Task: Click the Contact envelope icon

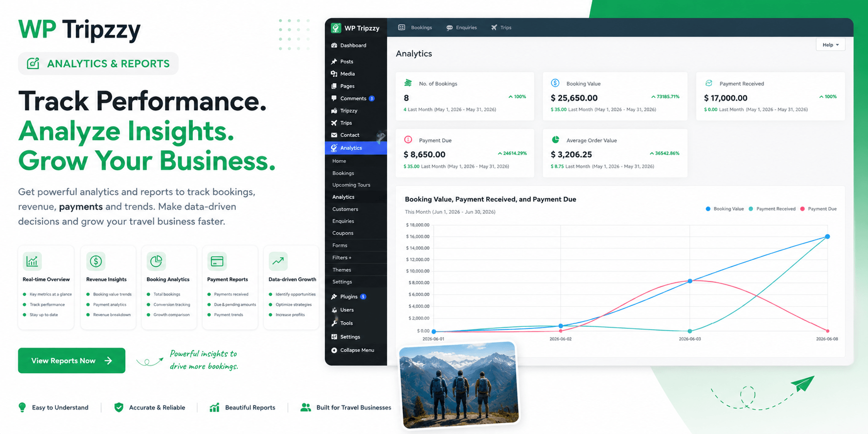Action: pos(334,135)
